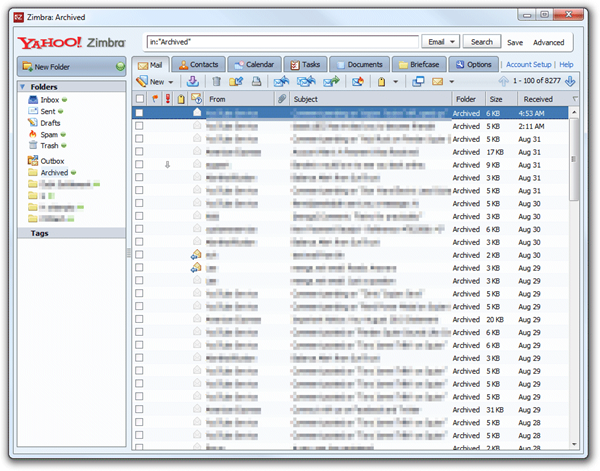Click in the search field containing in:"Archived"
Viewport: 600px width, 471px height.
pos(283,42)
